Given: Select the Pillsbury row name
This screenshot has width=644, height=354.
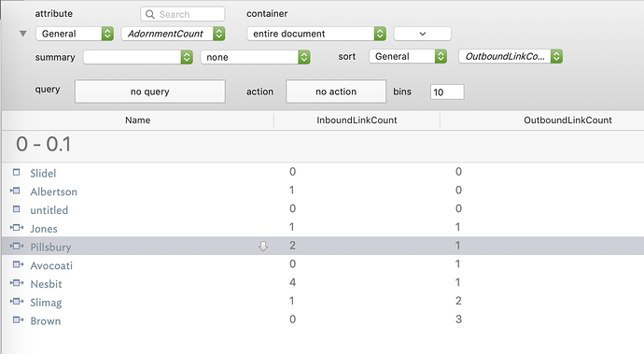Looking at the screenshot, I should point(50,248).
